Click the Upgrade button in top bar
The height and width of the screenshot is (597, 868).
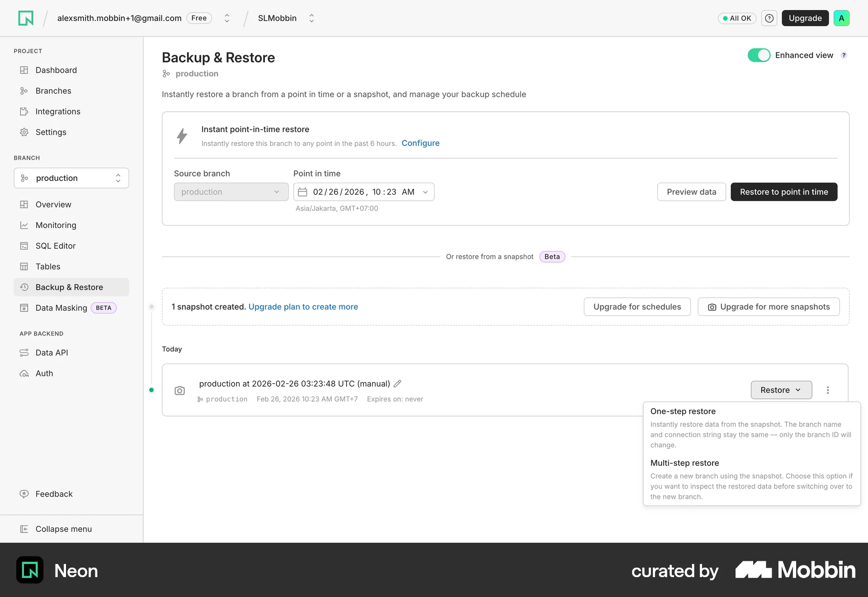[805, 18]
